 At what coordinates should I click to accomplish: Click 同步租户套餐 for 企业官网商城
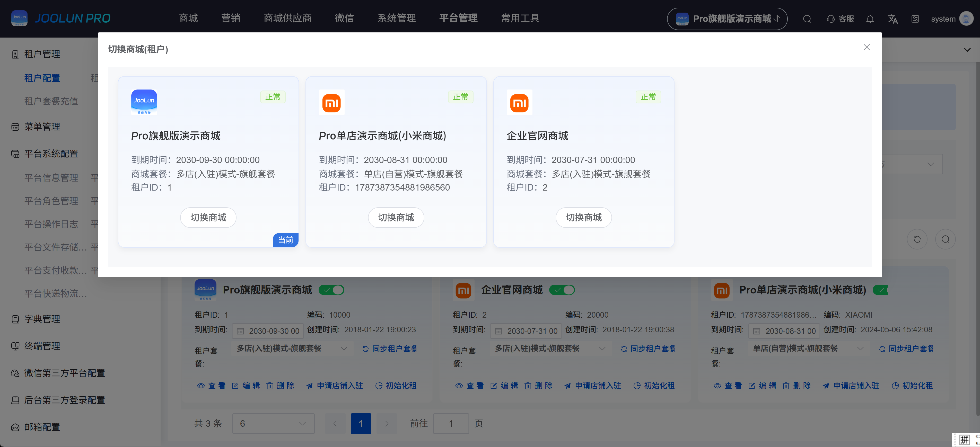(648, 348)
